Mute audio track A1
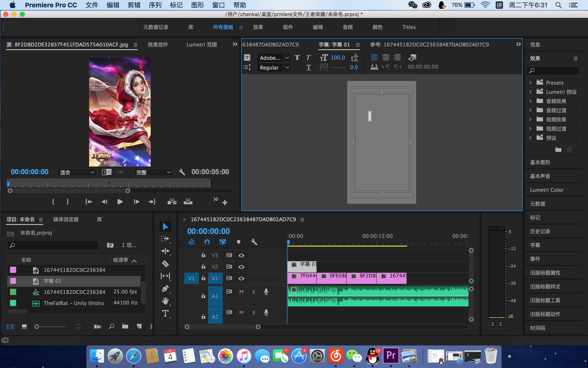Screen dimensions: 588x368 click(241, 292)
